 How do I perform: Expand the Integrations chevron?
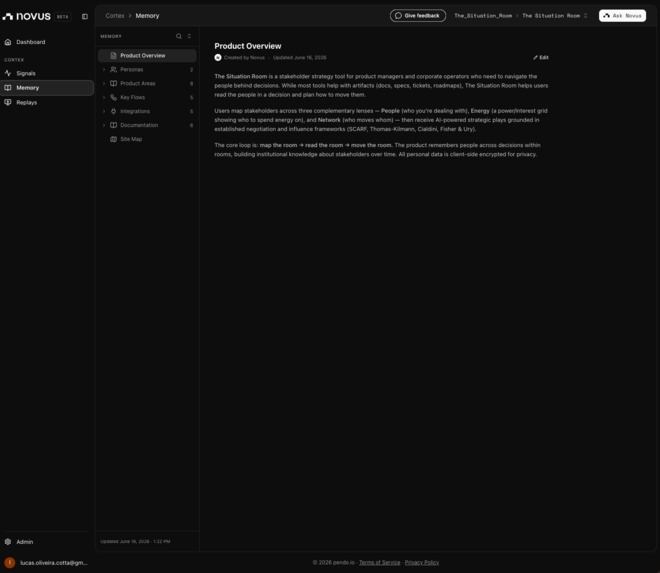click(x=104, y=111)
